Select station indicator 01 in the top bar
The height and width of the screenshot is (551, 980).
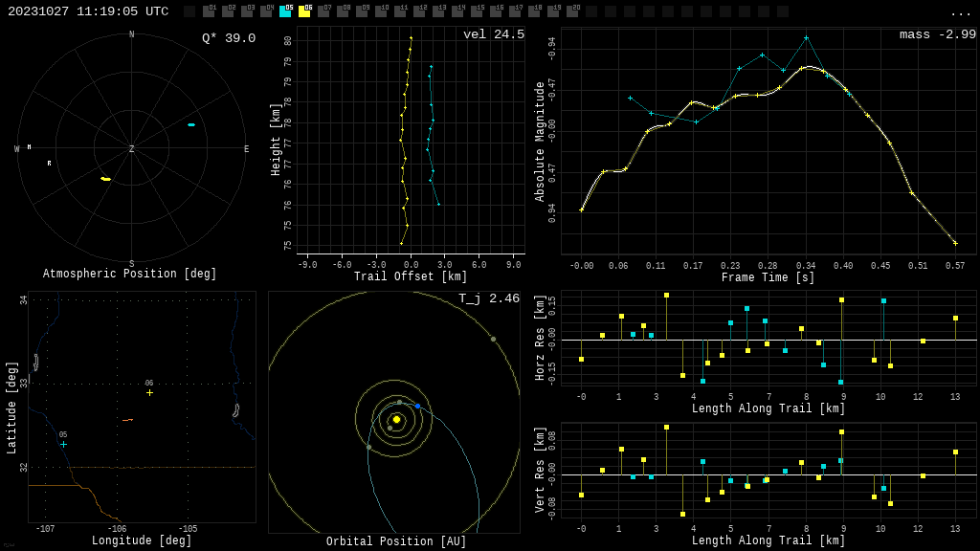pyautogui.click(x=209, y=11)
